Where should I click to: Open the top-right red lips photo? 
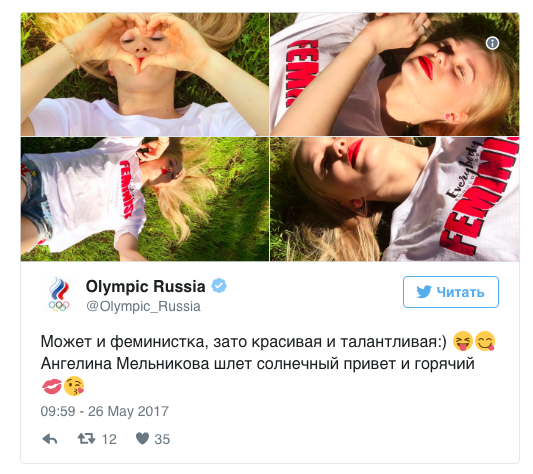pos(395,74)
